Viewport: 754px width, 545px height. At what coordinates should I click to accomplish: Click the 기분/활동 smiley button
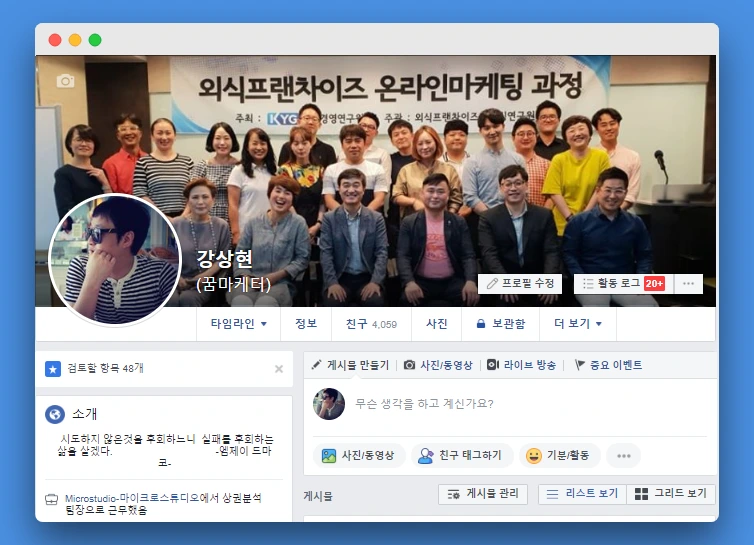560,455
